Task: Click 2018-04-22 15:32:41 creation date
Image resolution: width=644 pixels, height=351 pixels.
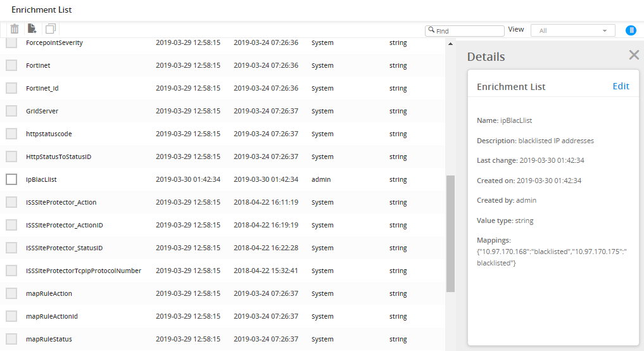Action: 266,271
